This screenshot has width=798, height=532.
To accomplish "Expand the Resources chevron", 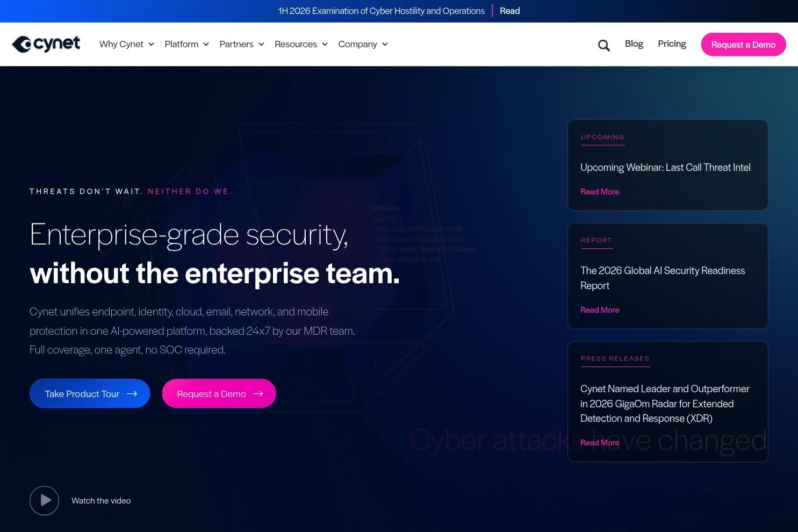I will pos(325,45).
